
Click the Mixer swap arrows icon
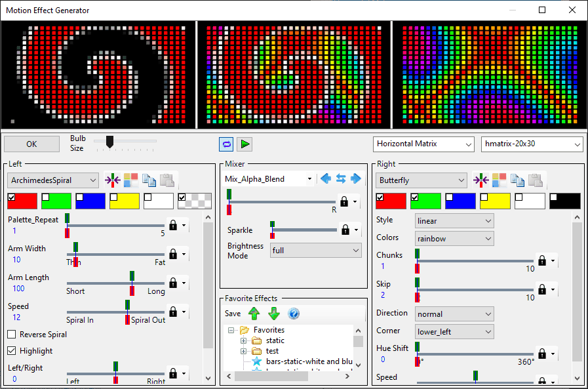click(341, 178)
